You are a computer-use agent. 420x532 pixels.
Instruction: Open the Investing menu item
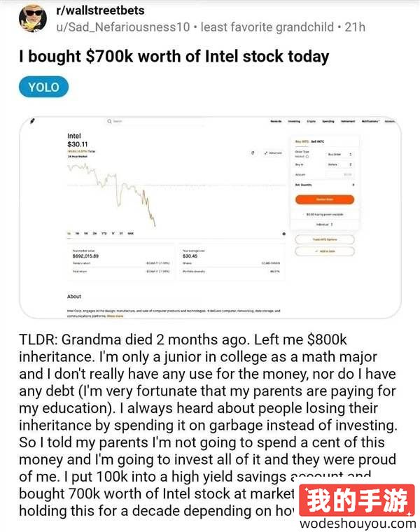294,121
